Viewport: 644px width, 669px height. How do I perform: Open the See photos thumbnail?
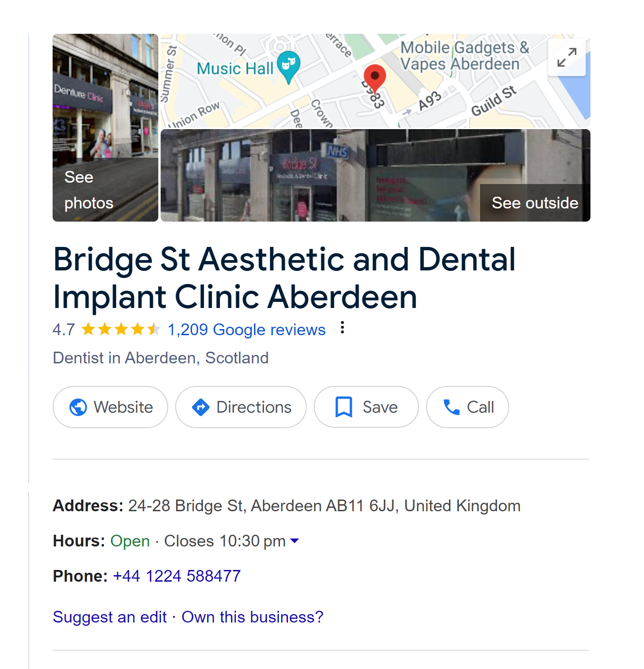[105, 128]
